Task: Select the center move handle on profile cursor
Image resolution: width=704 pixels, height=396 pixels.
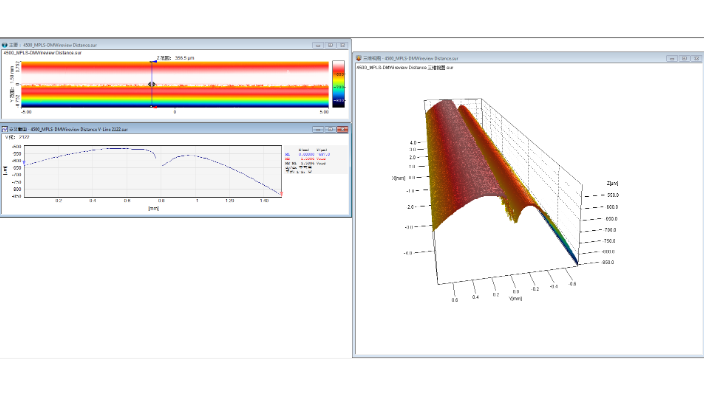Action: click(x=152, y=84)
